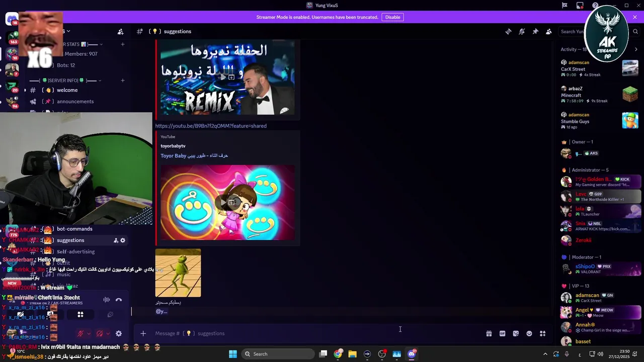The image size is (644, 362).
Task: Open Windows Start menu
Action: (233, 354)
